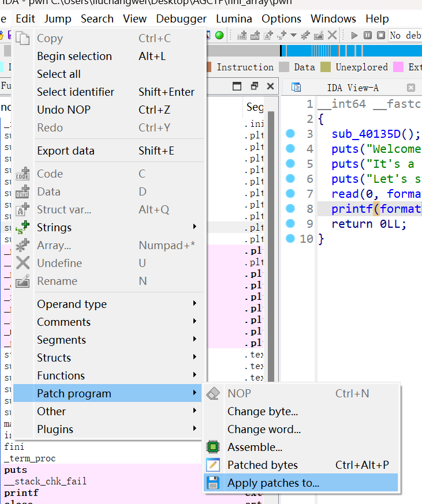This screenshot has height=504, width=422.
Task: Click the green circle toolbar icon
Action: (x=219, y=35)
